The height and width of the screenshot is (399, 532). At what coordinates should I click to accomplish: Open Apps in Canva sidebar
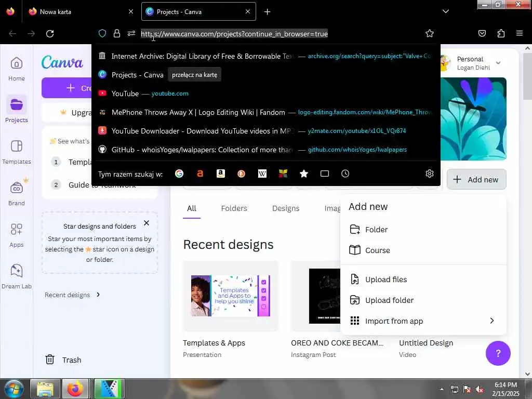point(16,235)
